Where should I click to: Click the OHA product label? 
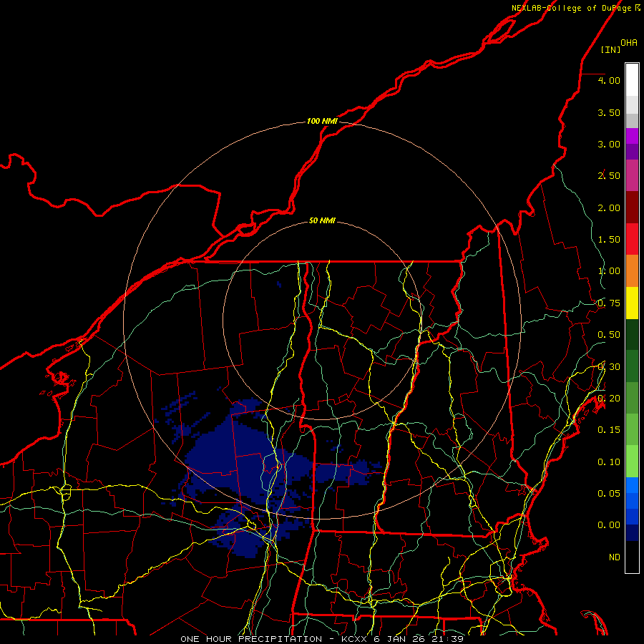tap(629, 42)
